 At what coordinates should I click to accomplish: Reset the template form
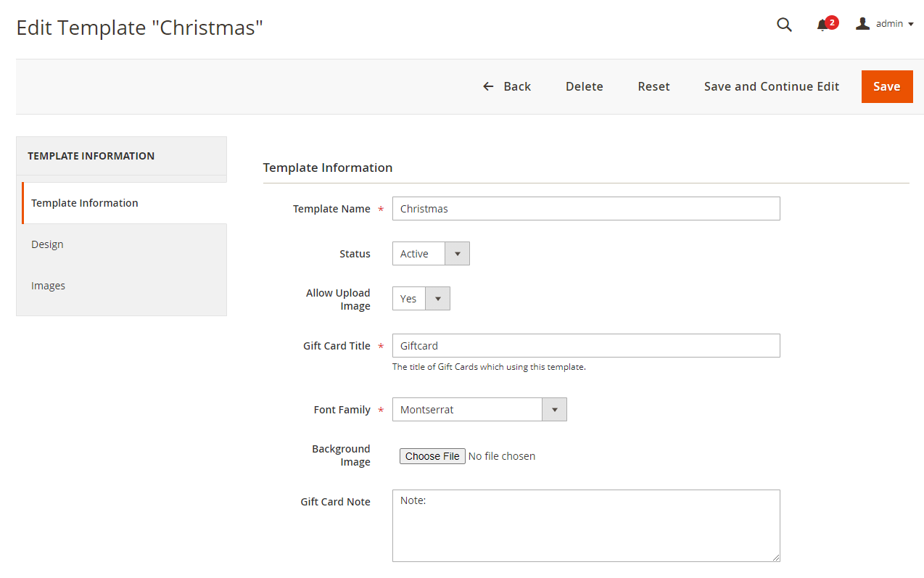point(653,86)
